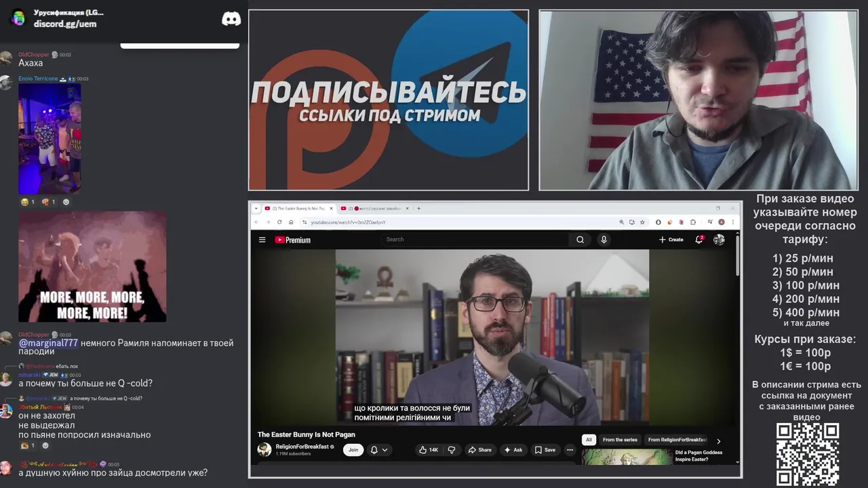Screen dimensions: 868x488
Task: Go back in the browser
Action: pos(256,222)
